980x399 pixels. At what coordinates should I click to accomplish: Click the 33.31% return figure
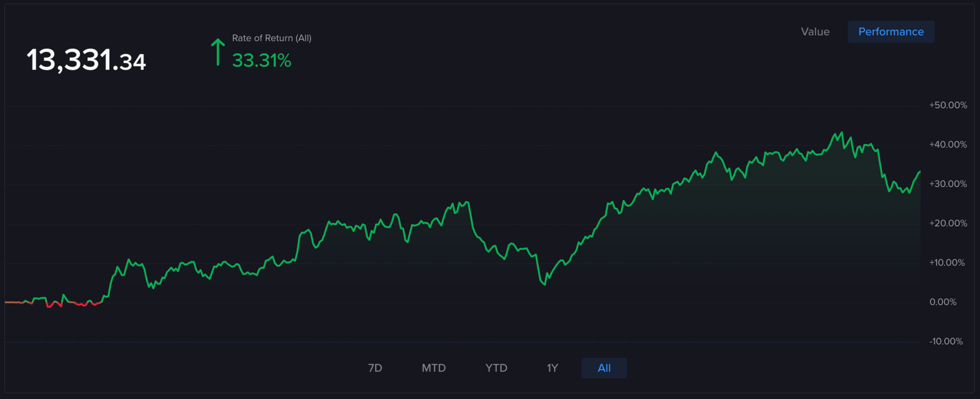[262, 61]
